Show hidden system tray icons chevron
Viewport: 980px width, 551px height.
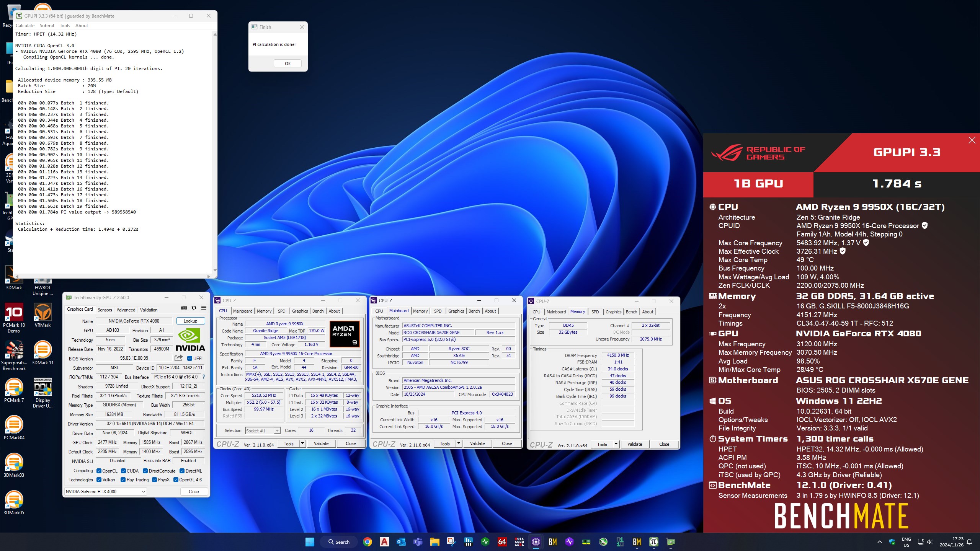[x=879, y=542]
